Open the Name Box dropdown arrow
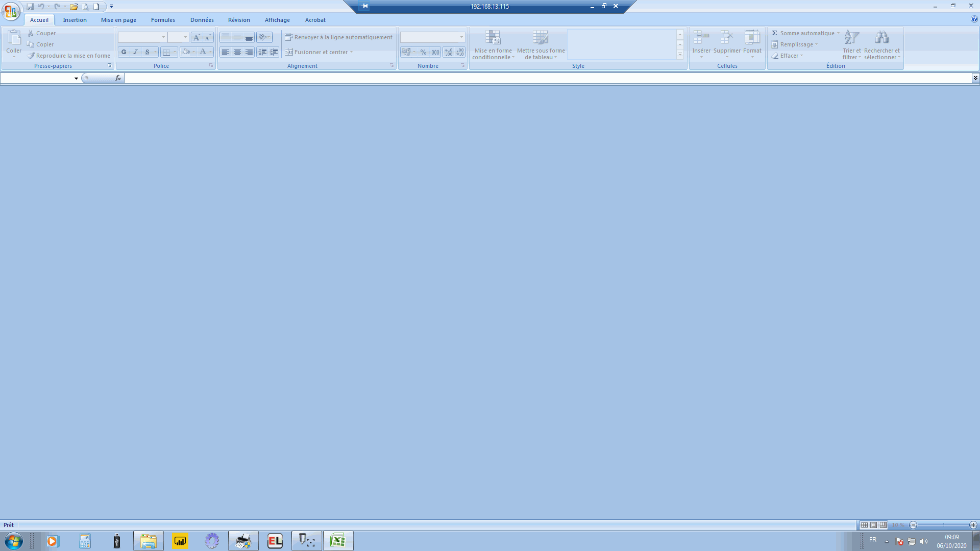 coord(76,78)
